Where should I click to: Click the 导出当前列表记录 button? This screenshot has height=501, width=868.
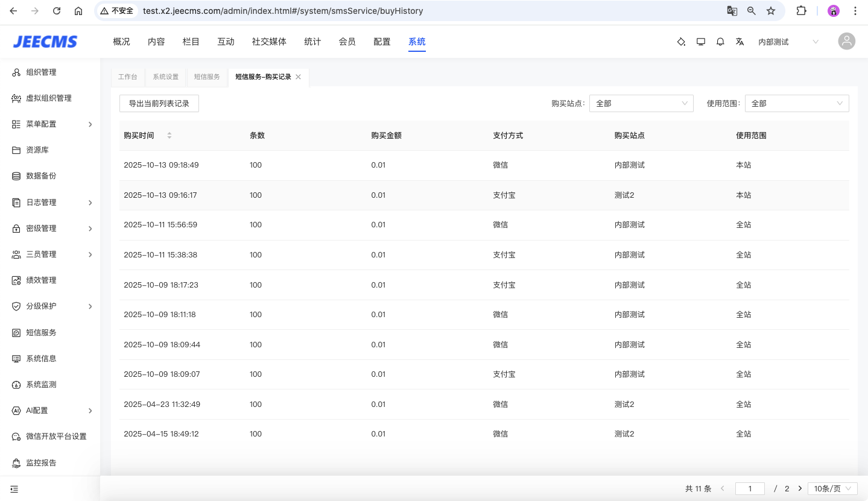tap(159, 104)
